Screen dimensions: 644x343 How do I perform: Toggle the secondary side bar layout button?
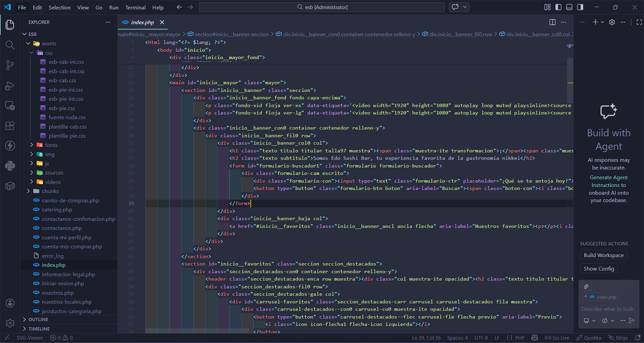coord(580,7)
